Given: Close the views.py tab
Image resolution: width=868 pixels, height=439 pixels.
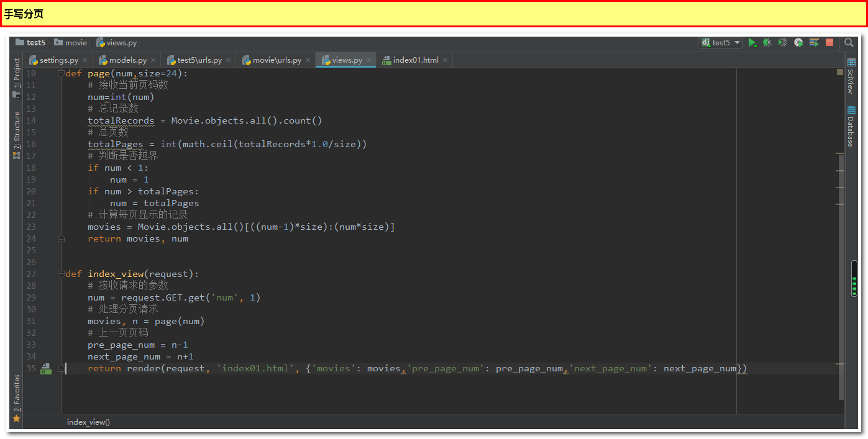Looking at the screenshot, I should click(x=368, y=60).
